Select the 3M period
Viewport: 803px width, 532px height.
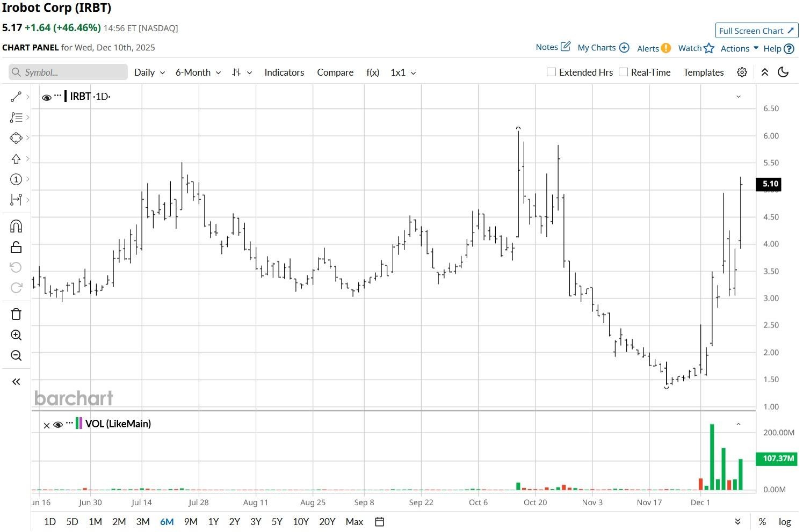(x=143, y=522)
